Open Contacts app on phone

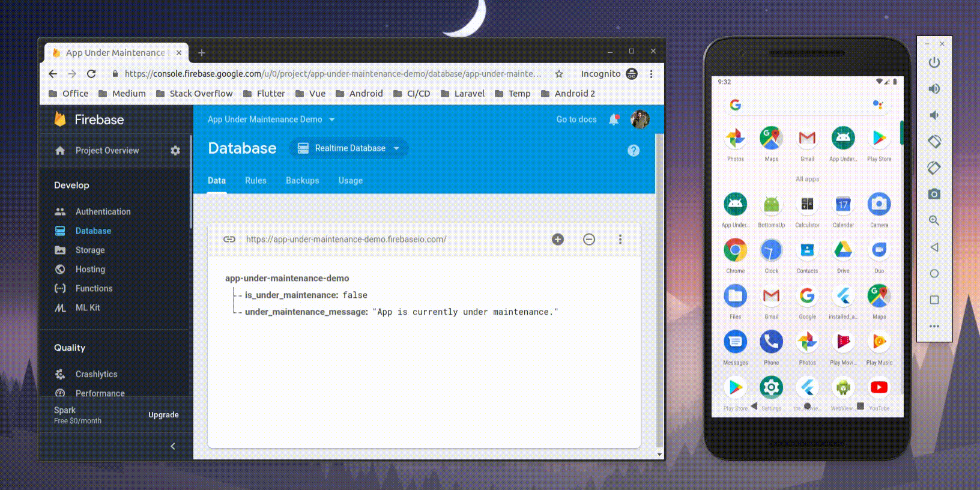pos(807,255)
